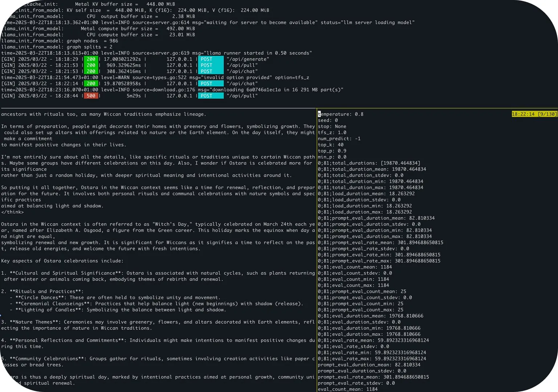This screenshot has width=558, height=392.
Task: Click the "min_p: 0.0" parameter line
Action: tap(332, 157)
